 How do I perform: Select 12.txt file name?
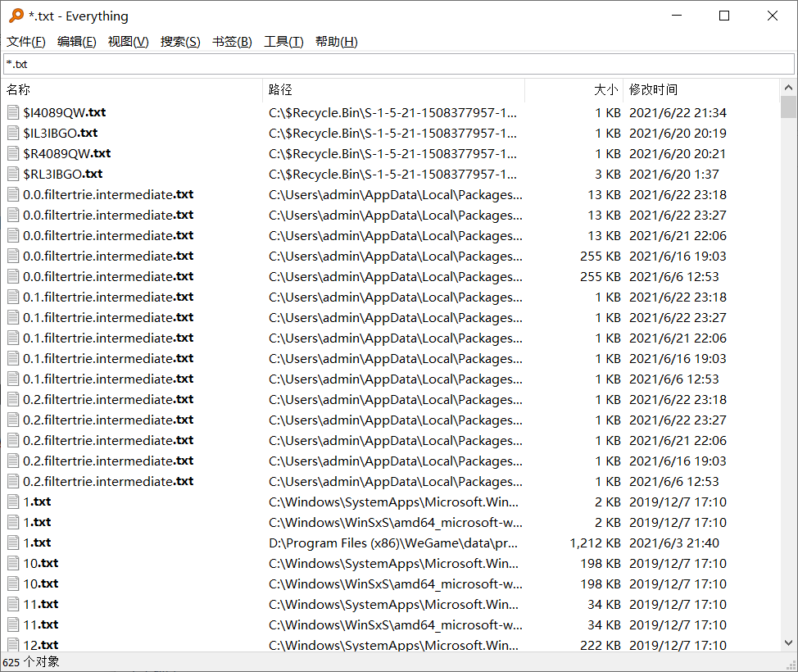coord(41,644)
